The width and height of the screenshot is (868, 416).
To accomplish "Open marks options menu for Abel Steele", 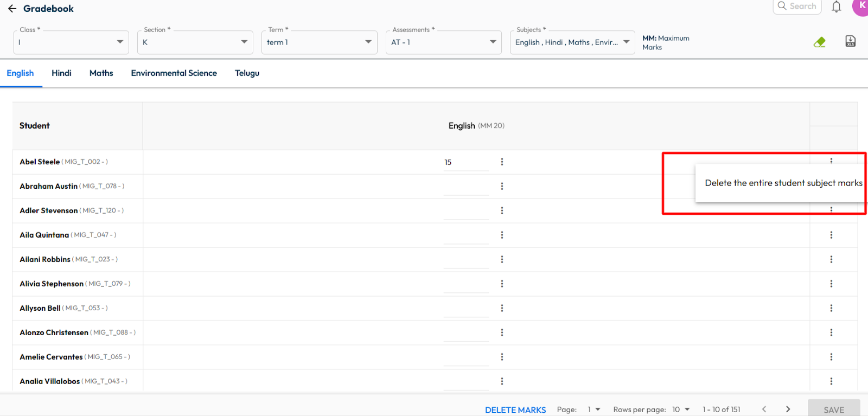I will (x=502, y=162).
